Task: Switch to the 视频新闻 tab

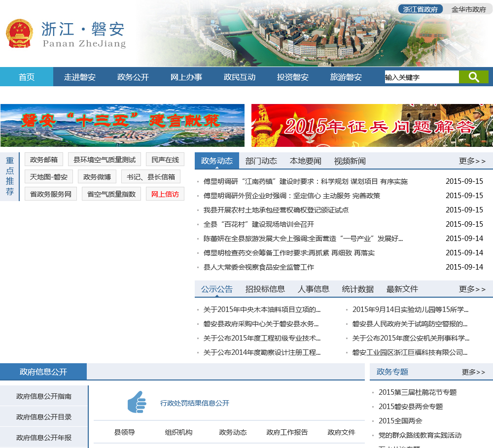Action: point(350,161)
